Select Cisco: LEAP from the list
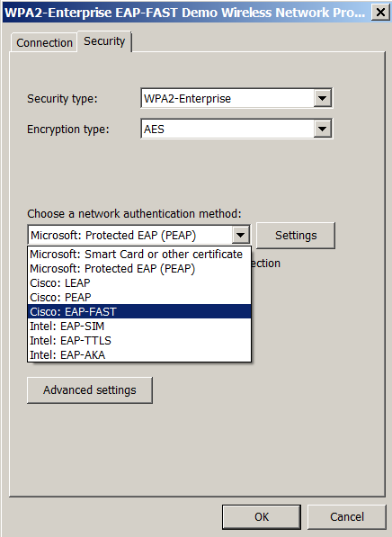Image resolution: width=392 pixels, height=537 pixels. [139, 282]
